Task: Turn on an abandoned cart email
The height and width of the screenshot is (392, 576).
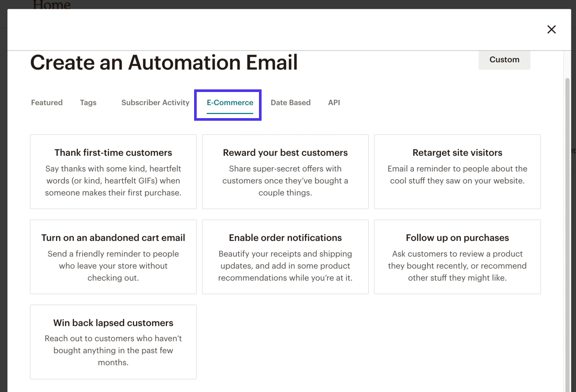Action: click(113, 257)
